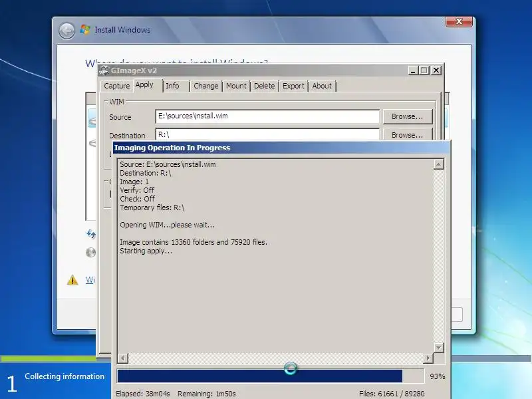Click the Source path input field

point(267,116)
